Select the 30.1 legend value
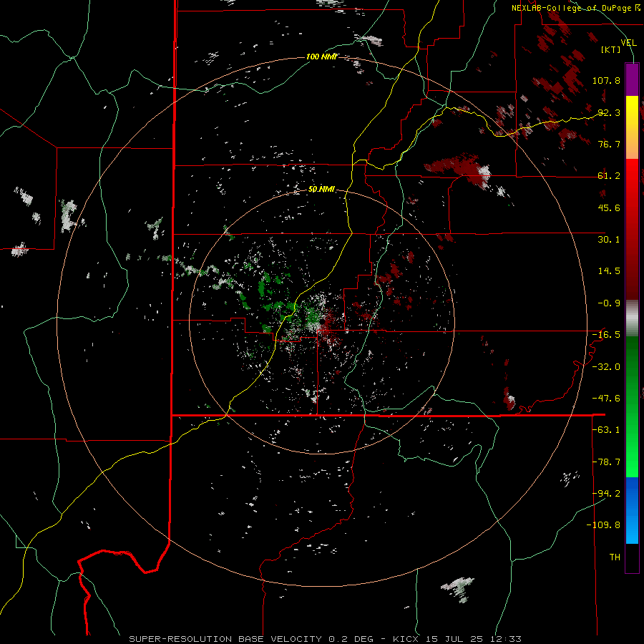The image size is (644, 644). click(609, 240)
